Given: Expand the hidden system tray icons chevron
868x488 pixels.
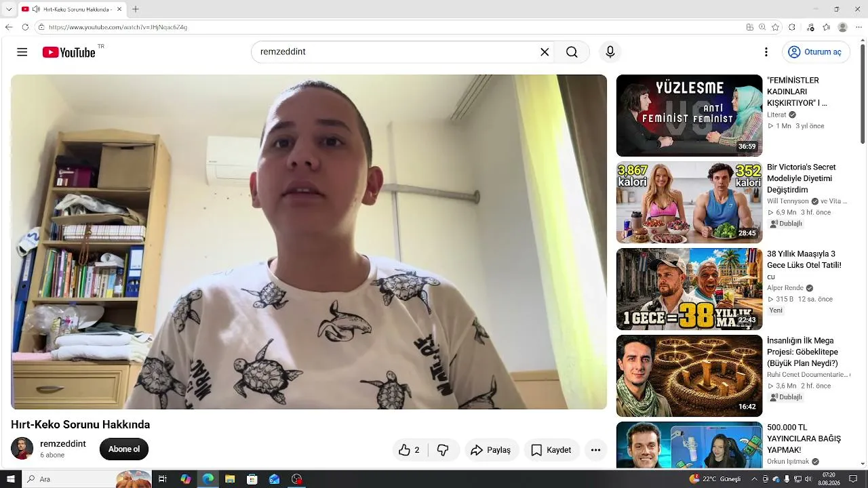Looking at the screenshot, I should point(753,479).
